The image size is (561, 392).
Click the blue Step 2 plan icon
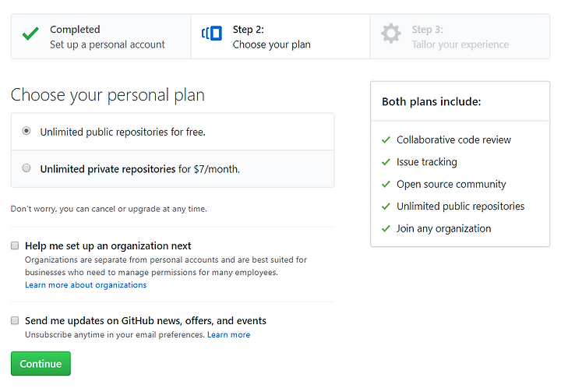[x=212, y=34]
